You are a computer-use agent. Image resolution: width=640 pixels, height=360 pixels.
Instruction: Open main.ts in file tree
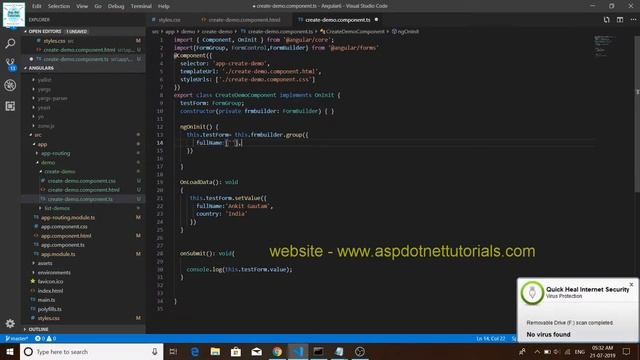[46, 300]
